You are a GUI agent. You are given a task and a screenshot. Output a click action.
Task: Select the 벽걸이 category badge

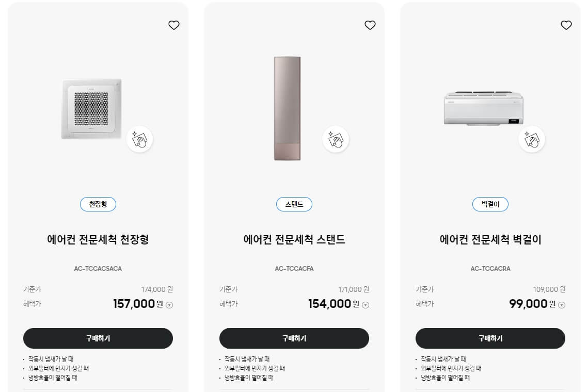(x=490, y=204)
